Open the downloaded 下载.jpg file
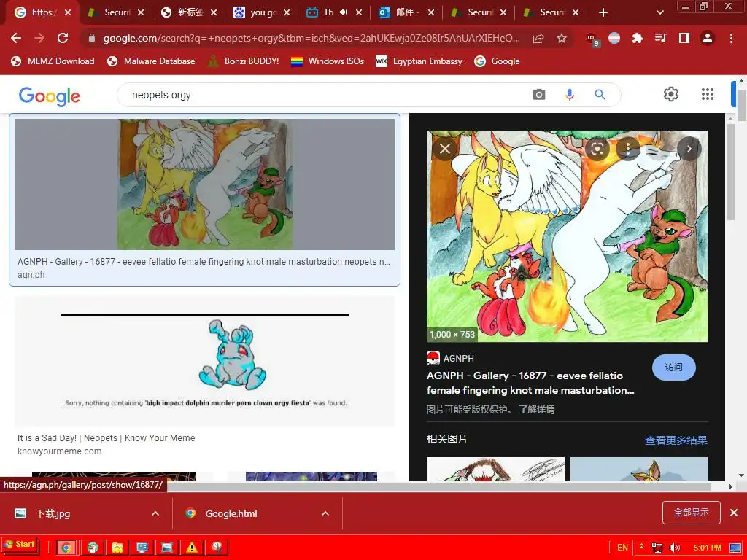This screenshot has width=747, height=560. coord(53,513)
